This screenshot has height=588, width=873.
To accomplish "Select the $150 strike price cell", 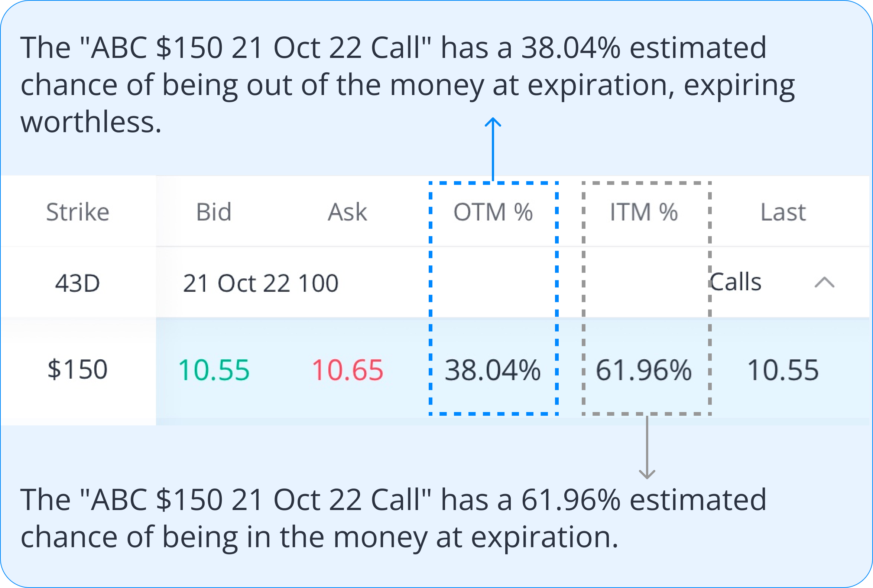I will 78,369.
